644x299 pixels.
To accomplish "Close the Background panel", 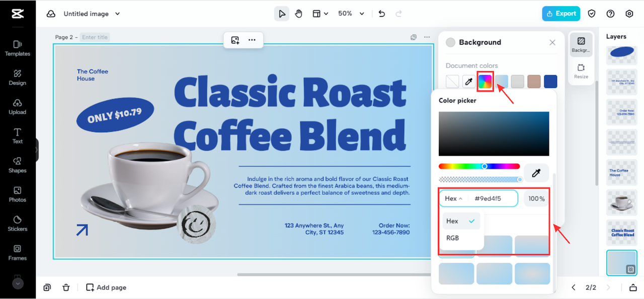I will 552,42.
